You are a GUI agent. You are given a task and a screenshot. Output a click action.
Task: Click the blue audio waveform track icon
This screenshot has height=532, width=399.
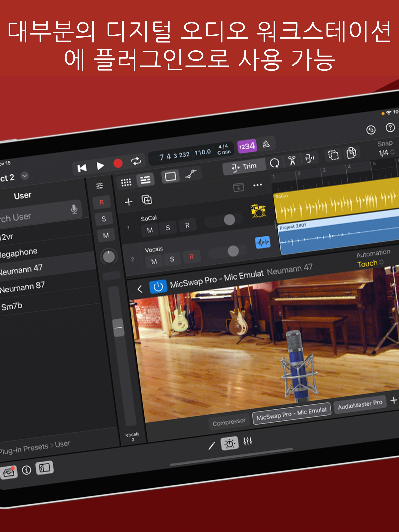263,242
